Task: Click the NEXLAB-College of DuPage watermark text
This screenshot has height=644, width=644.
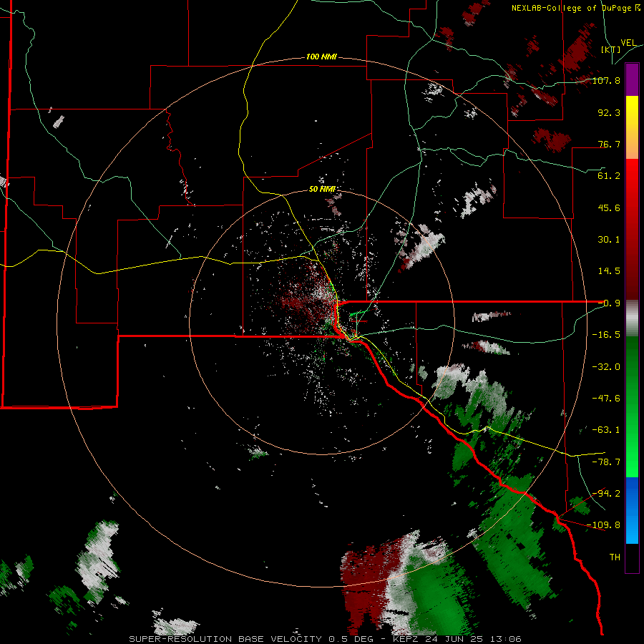Action: coord(576,8)
